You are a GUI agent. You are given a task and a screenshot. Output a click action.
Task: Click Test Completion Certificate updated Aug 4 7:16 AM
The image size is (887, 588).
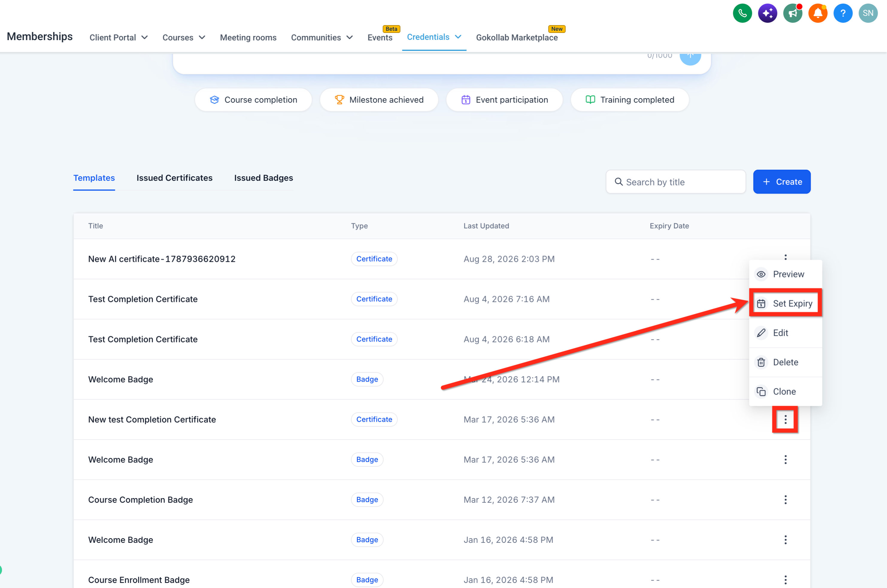[x=142, y=299]
